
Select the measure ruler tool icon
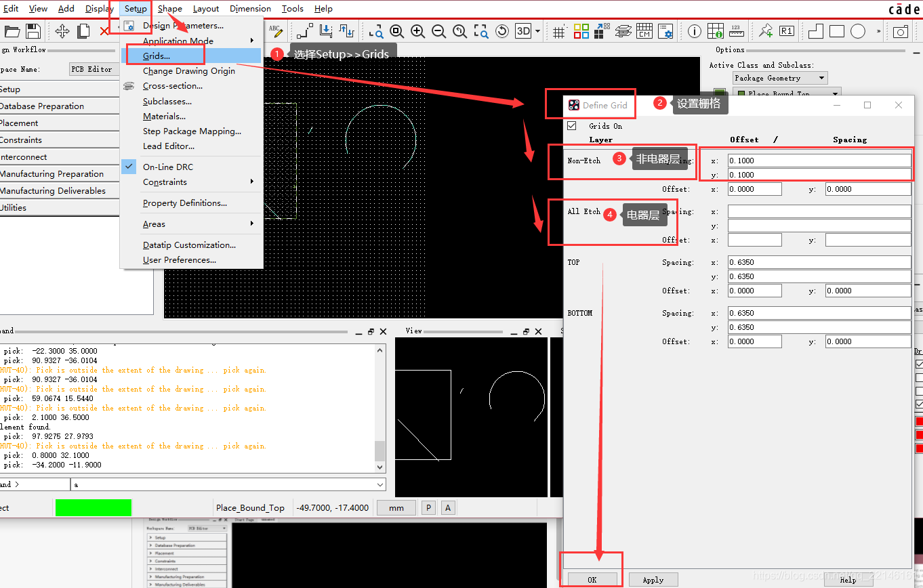tap(736, 31)
